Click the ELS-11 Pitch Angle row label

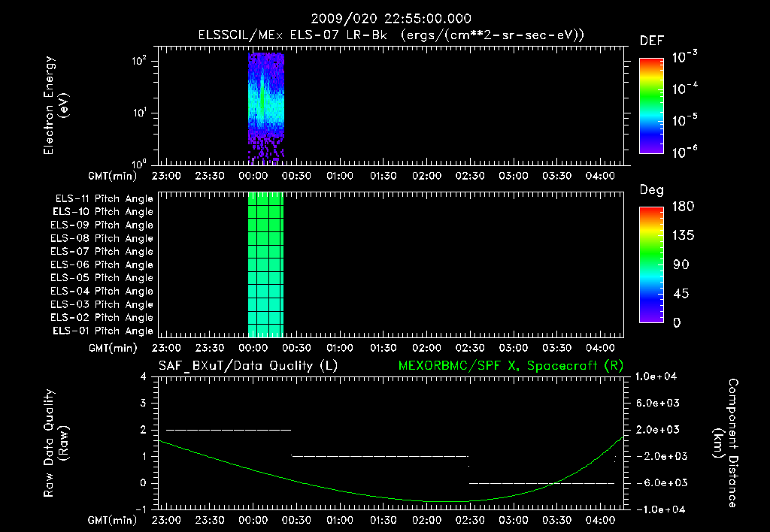[104, 199]
